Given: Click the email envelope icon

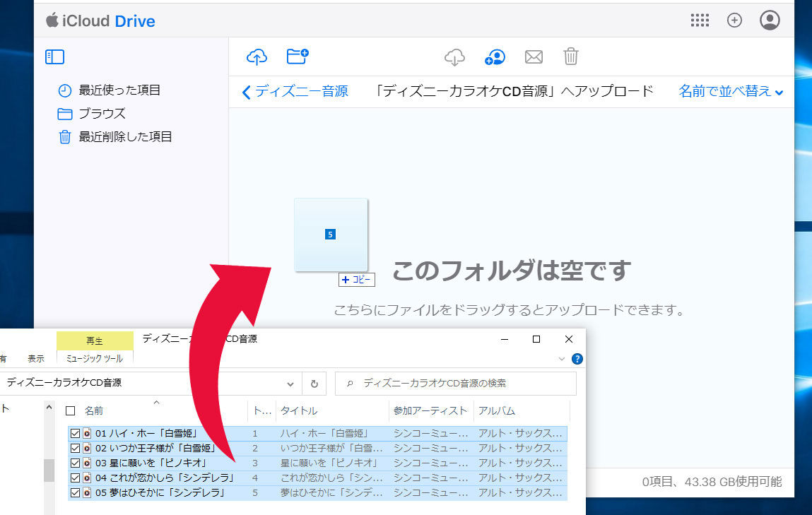Looking at the screenshot, I should (534, 57).
